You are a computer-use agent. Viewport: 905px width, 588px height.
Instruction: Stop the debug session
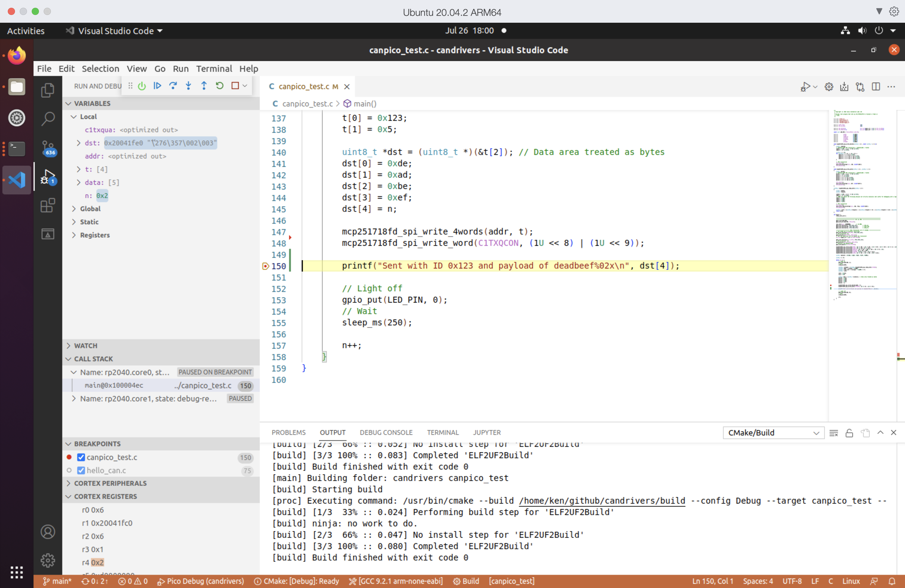(235, 86)
